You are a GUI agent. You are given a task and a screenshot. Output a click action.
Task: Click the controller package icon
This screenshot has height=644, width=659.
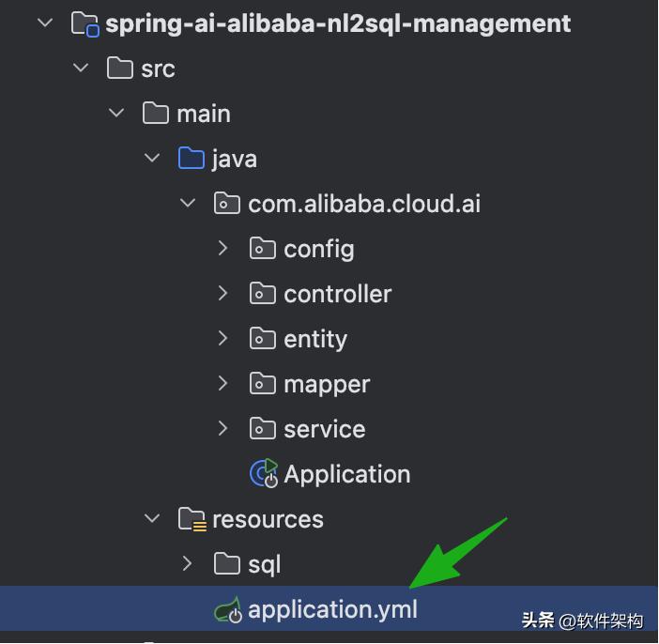263,294
